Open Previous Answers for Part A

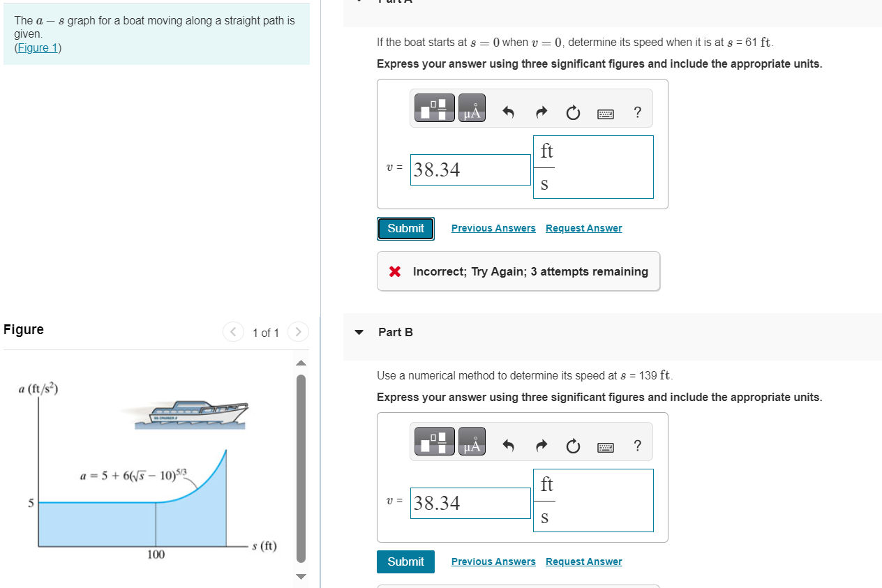pos(493,228)
